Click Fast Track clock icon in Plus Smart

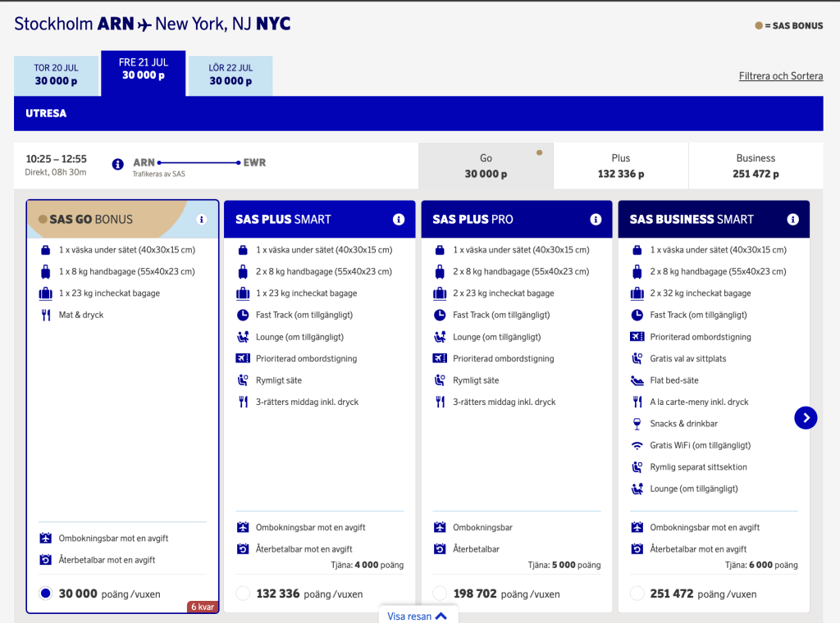click(x=243, y=315)
